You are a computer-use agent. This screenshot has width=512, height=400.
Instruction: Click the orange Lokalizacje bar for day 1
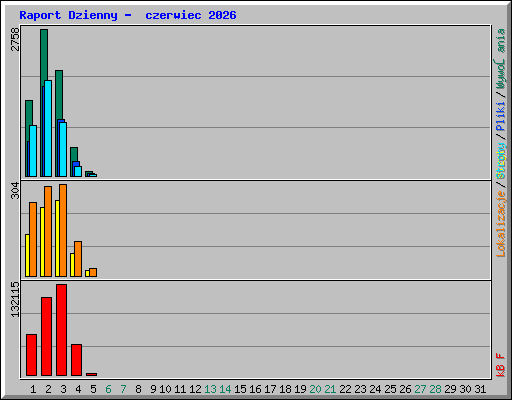(x=33, y=239)
